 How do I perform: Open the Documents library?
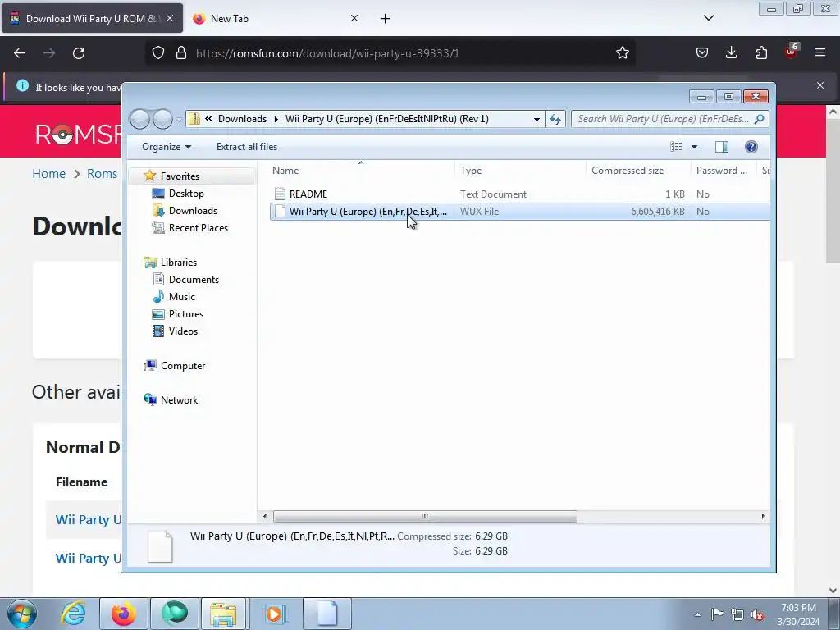point(194,279)
